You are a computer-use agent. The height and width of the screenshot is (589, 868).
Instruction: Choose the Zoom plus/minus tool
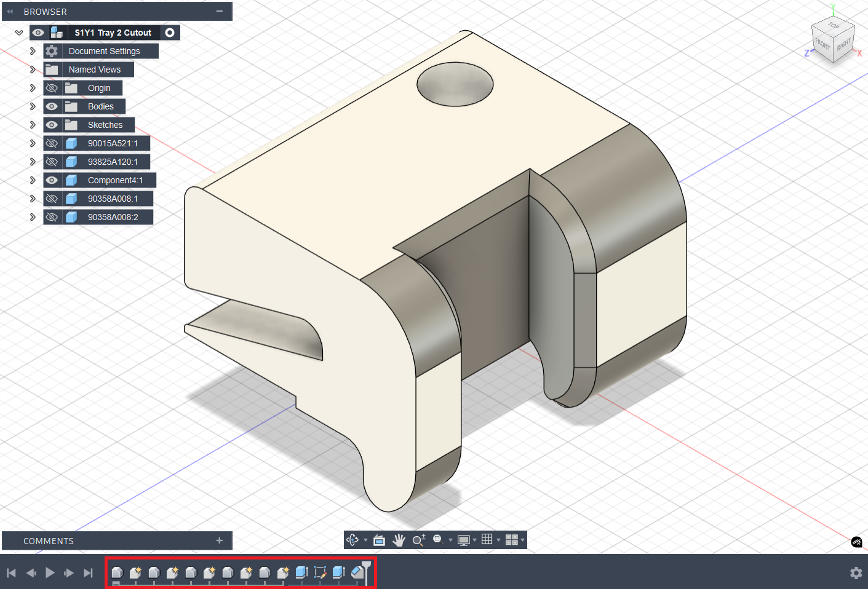tap(419, 540)
